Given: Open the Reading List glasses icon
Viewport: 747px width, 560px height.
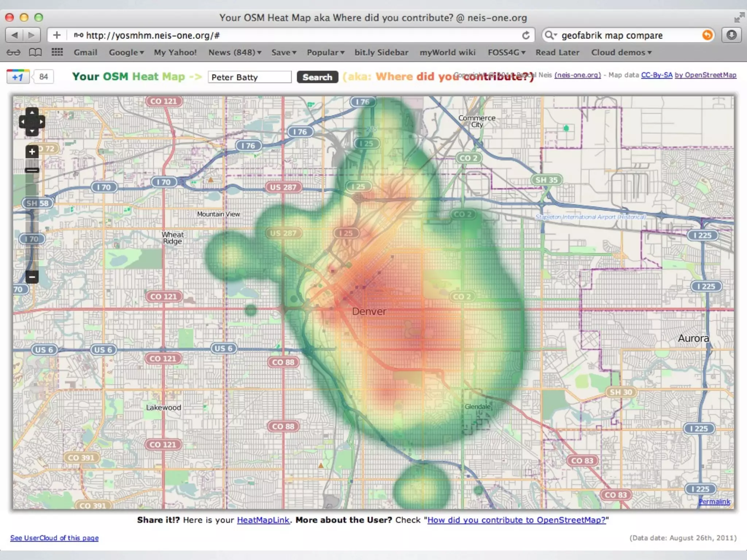Looking at the screenshot, I should coord(13,52).
